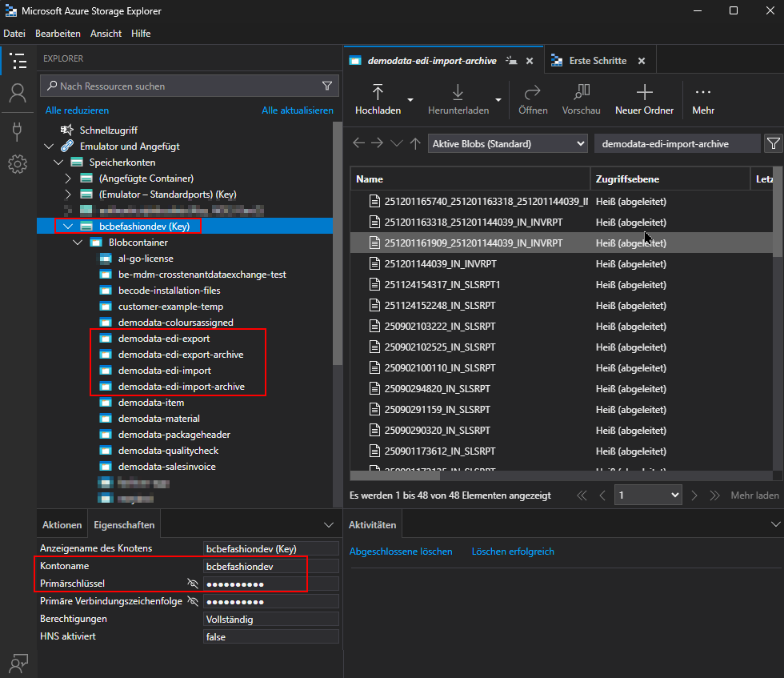Viewport: 784px width, 678px height.
Task: Open Settings gear in left sidebar
Action: 17,165
